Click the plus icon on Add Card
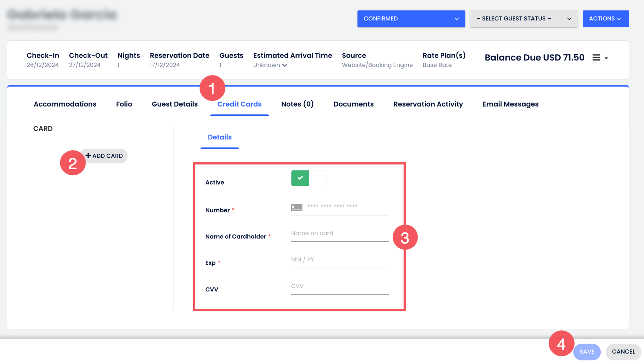 point(88,156)
